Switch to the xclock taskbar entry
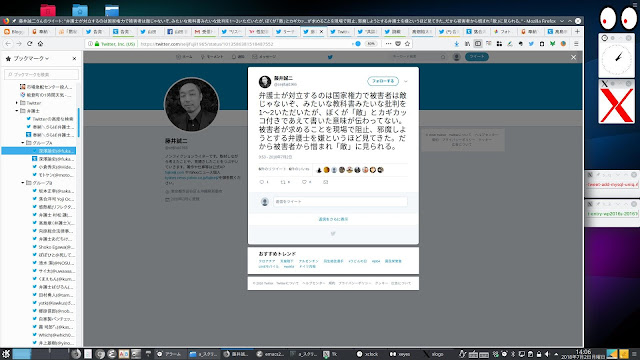 367,354
